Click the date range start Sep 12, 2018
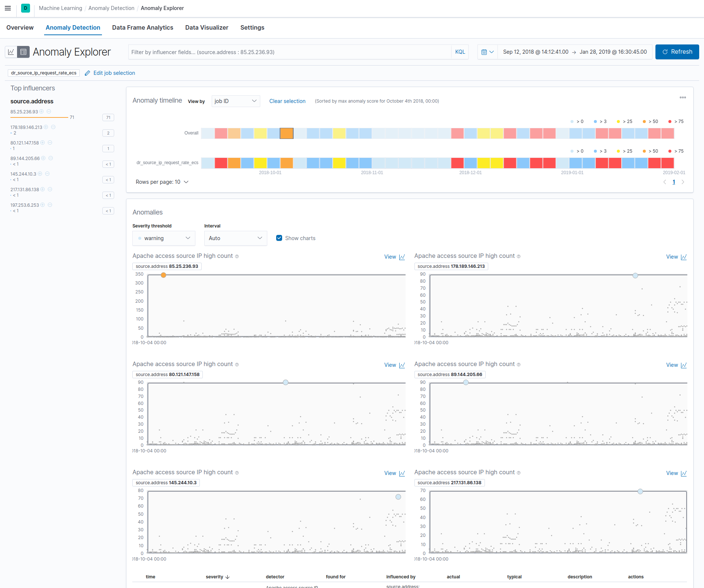This screenshot has width=704, height=588. (x=535, y=52)
